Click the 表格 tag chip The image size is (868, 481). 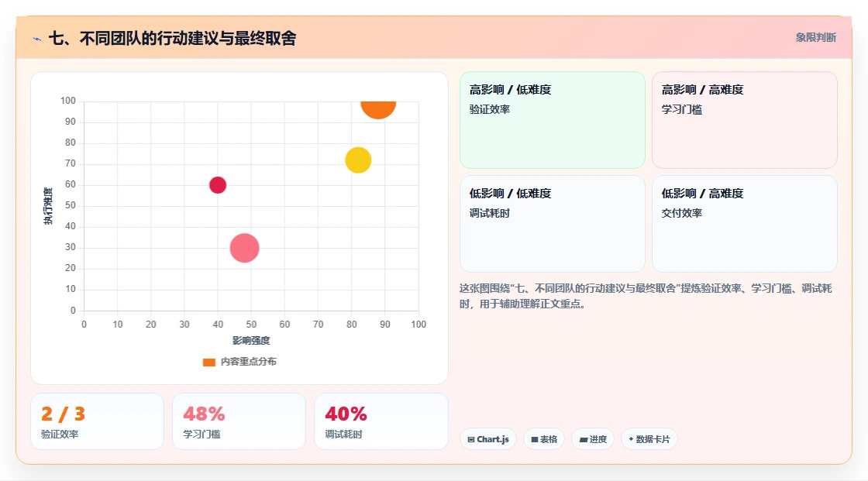(x=544, y=439)
